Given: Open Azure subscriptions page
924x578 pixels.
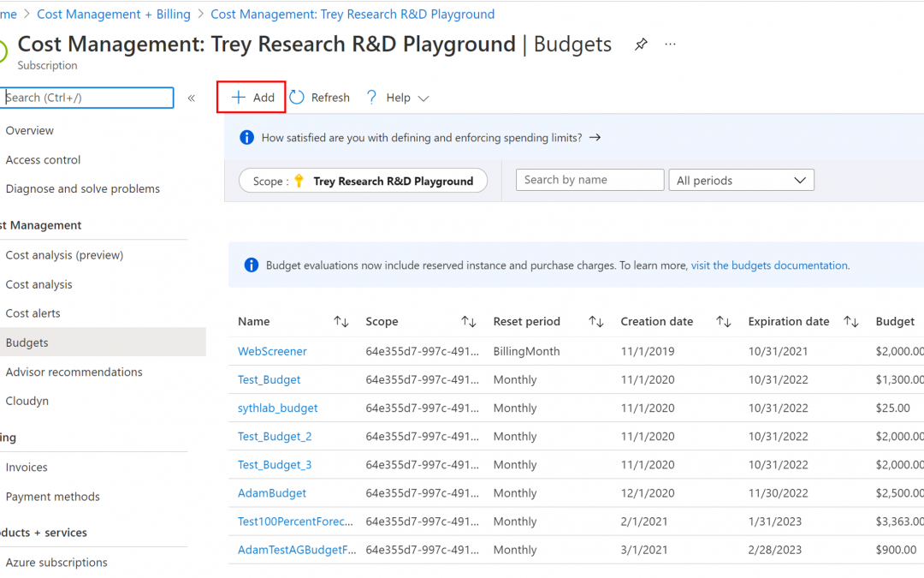Looking at the screenshot, I should point(56,562).
